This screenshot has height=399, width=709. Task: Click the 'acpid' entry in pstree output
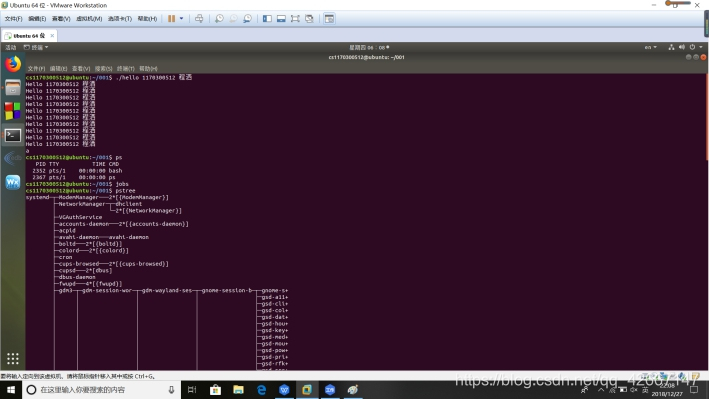(x=67, y=230)
